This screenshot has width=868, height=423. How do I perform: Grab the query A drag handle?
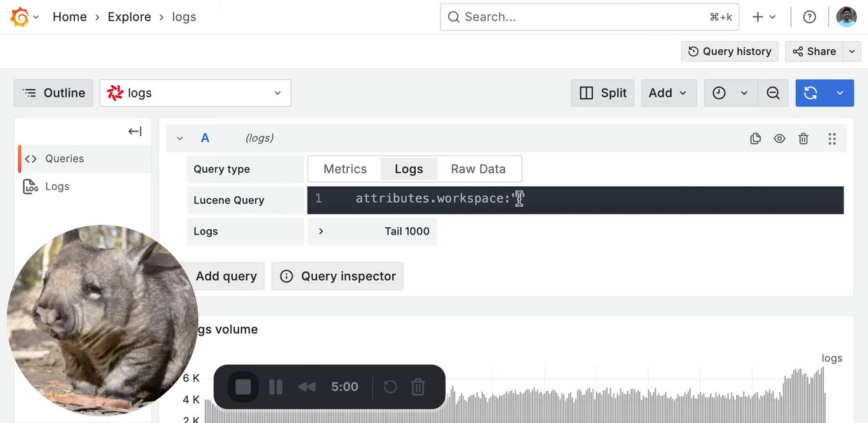tap(832, 139)
